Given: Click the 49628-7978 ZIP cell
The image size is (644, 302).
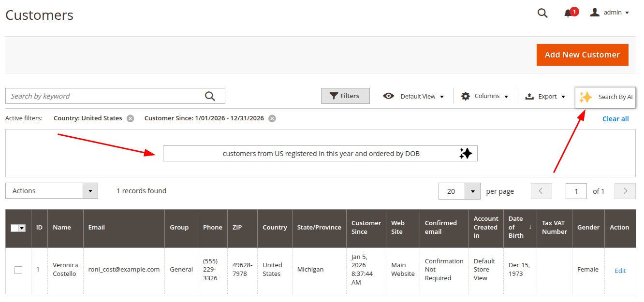Looking at the screenshot, I should [x=242, y=270].
